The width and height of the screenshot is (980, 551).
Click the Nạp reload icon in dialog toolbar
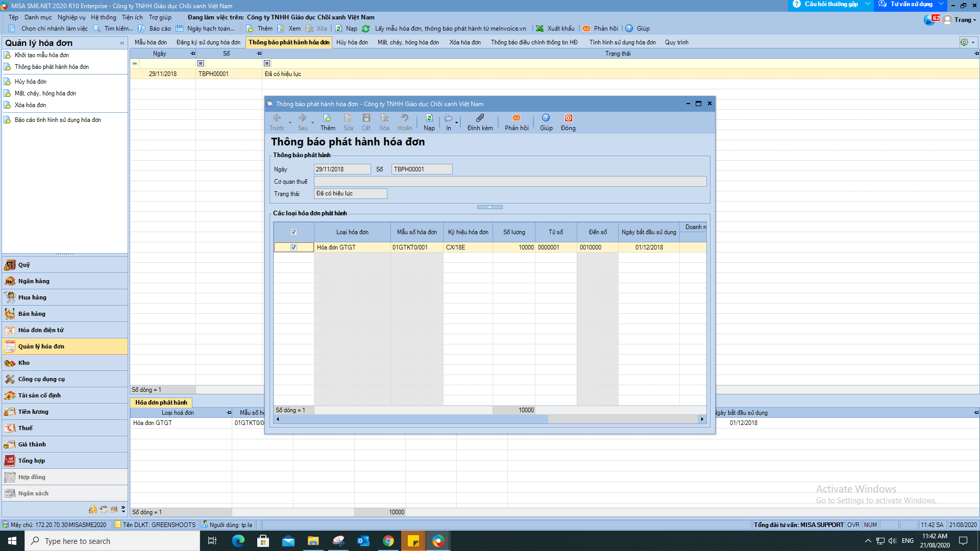click(429, 118)
